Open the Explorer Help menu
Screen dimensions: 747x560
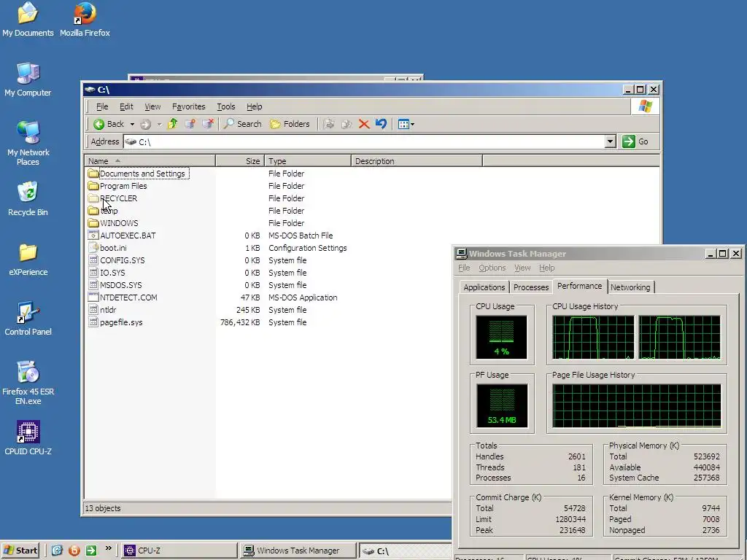click(255, 106)
